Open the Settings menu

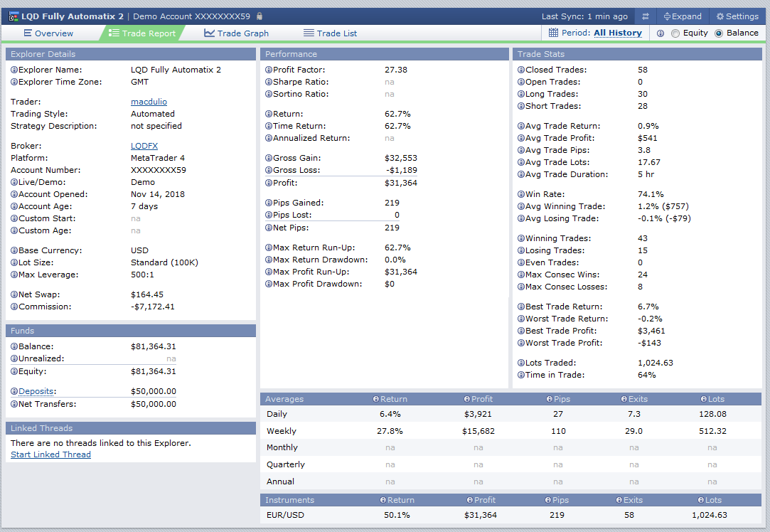click(x=737, y=16)
